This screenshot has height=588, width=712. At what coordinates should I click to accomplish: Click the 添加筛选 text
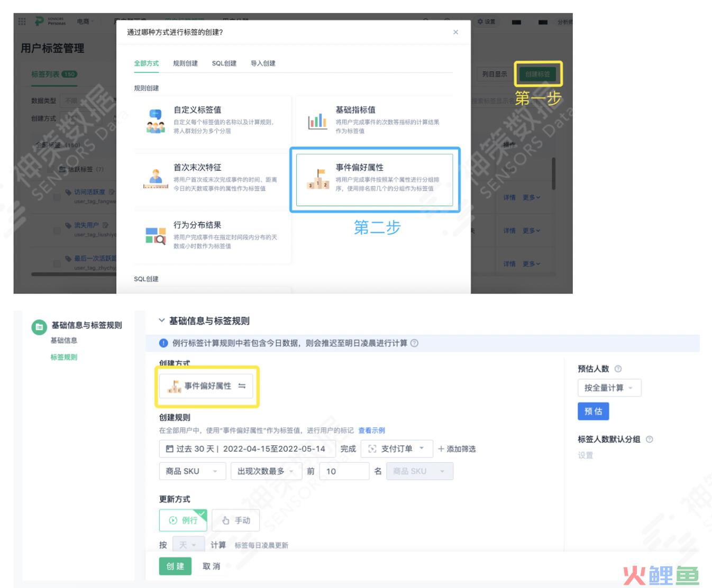[461, 449]
